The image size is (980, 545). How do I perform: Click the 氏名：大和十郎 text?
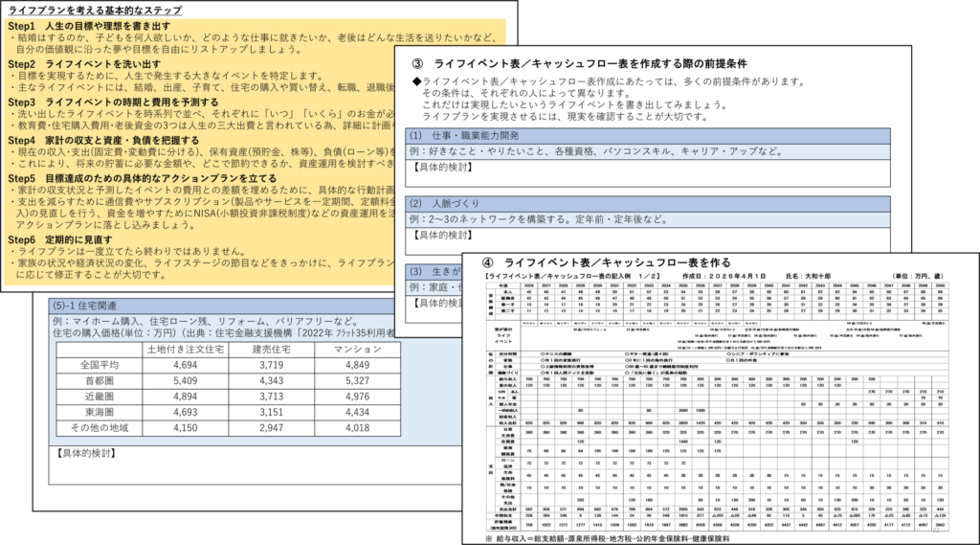(808, 276)
